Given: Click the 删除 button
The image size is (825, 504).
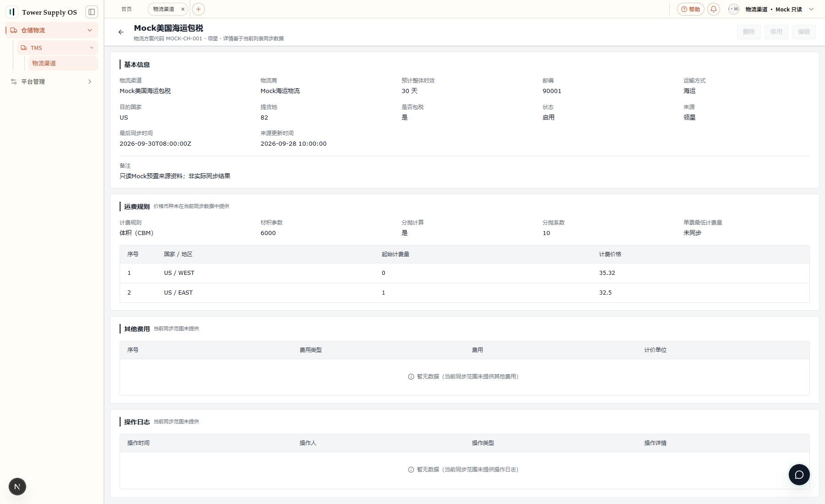Looking at the screenshot, I should pyautogui.click(x=749, y=32).
